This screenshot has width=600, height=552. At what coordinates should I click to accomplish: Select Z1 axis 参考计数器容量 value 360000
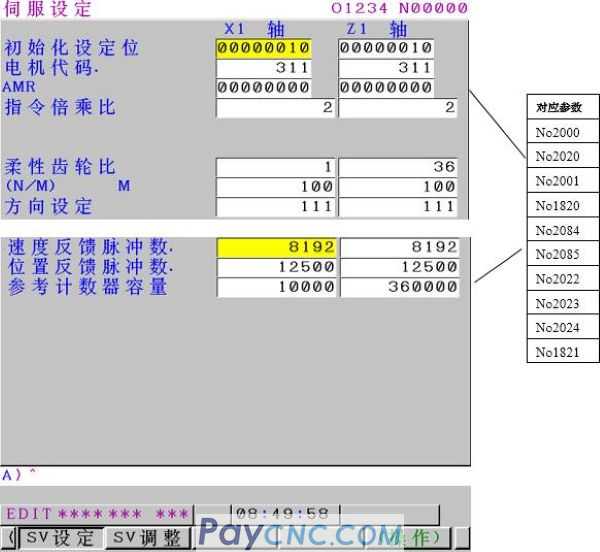pyautogui.click(x=398, y=287)
